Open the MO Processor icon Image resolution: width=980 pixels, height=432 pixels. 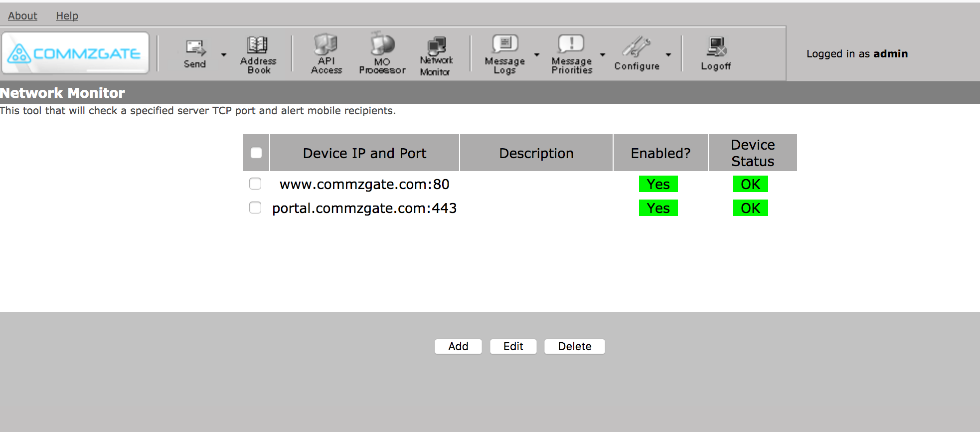pyautogui.click(x=382, y=54)
